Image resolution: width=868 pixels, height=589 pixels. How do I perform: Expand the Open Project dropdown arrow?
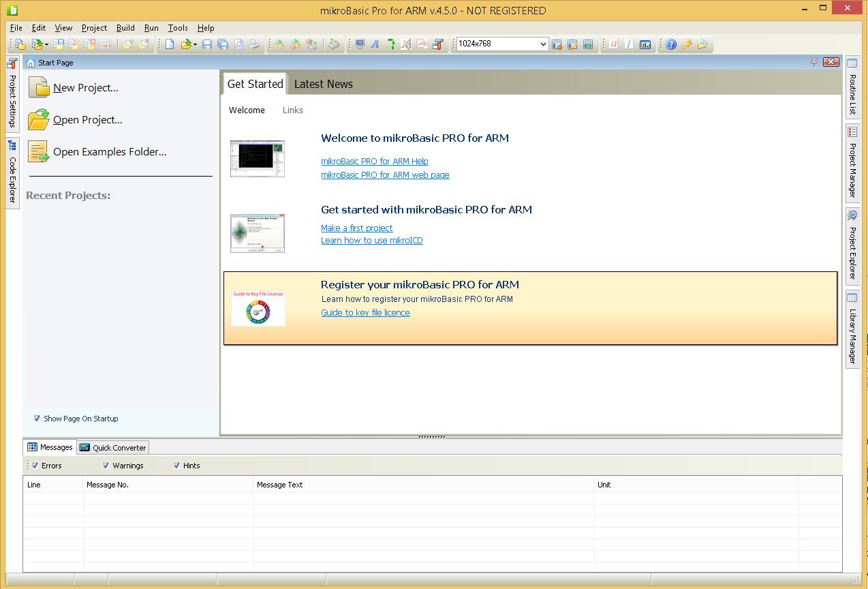point(46,45)
